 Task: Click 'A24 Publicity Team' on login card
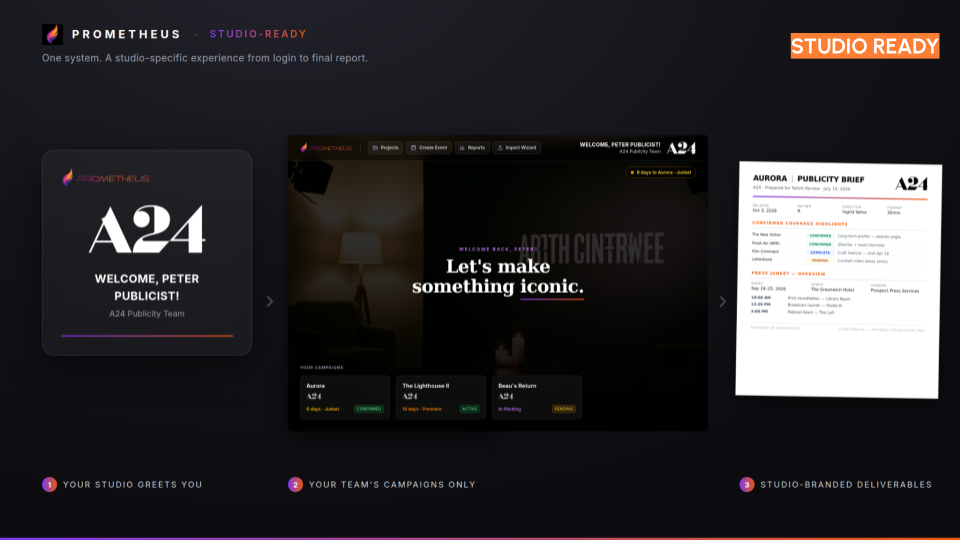click(147, 313)
